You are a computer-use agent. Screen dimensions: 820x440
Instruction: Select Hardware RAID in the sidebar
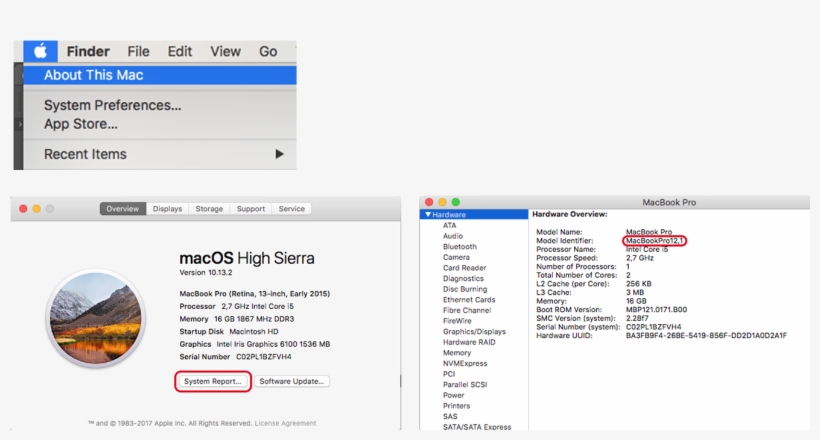(x=469, y=342)
